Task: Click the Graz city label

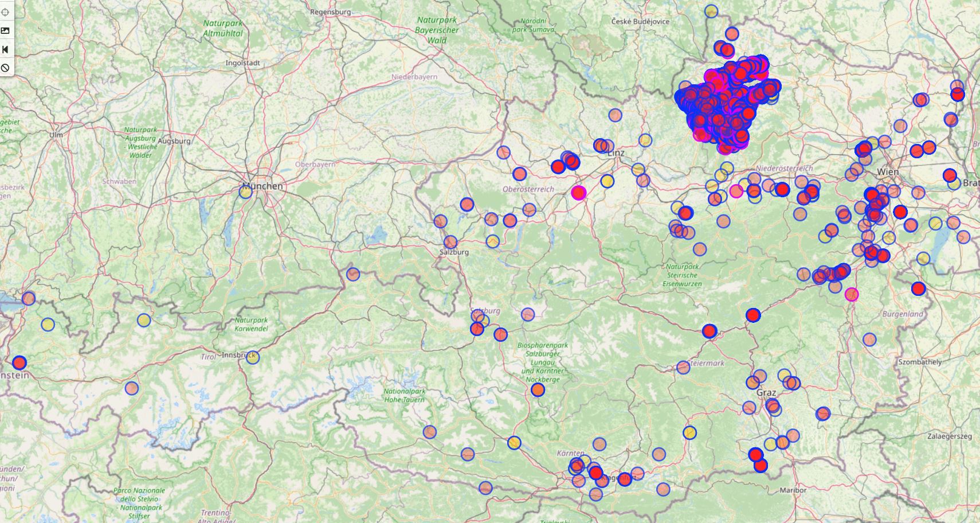Action: coord(766,393)
